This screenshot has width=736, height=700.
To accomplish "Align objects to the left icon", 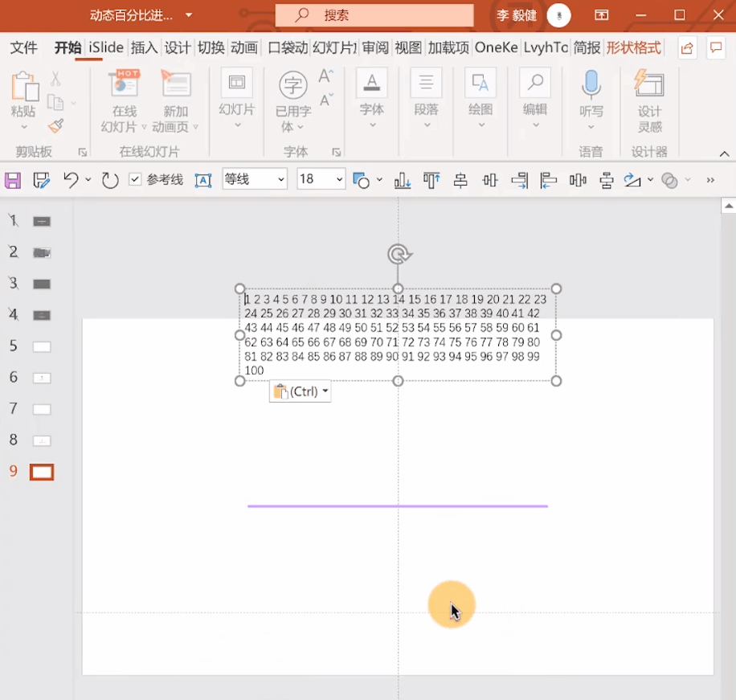I will coord(548,180).
